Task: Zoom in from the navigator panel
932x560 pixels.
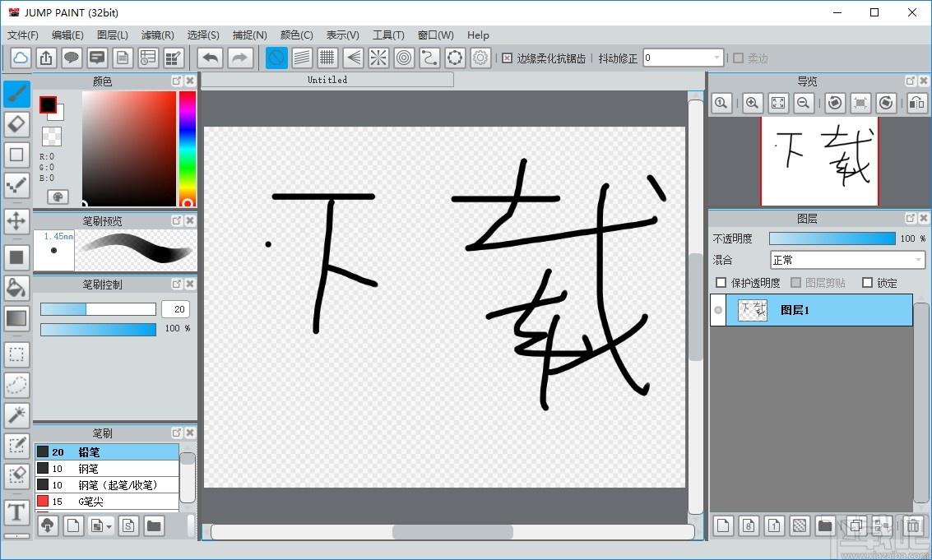Action: tap(752, 103)
